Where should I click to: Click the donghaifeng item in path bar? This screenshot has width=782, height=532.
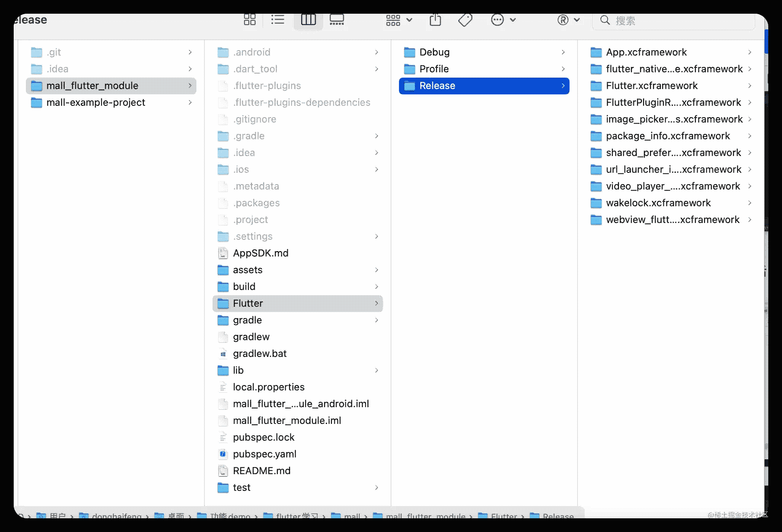(110, 516)
